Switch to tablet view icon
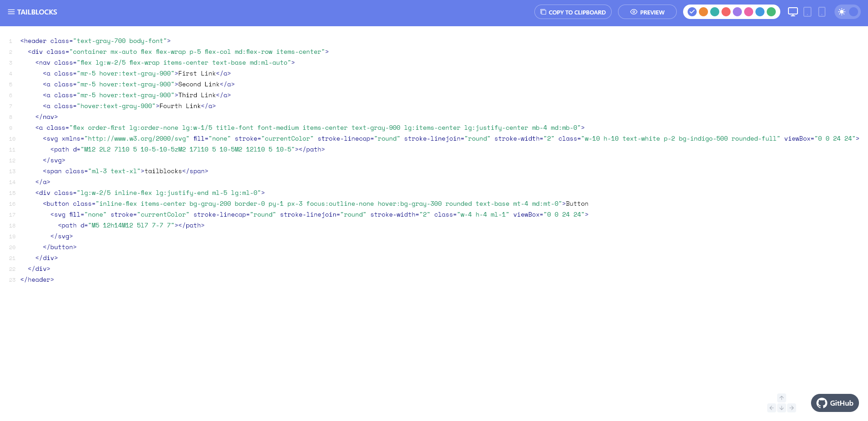The width and height of the screenshot is (868, 421). tap(807, 12)
